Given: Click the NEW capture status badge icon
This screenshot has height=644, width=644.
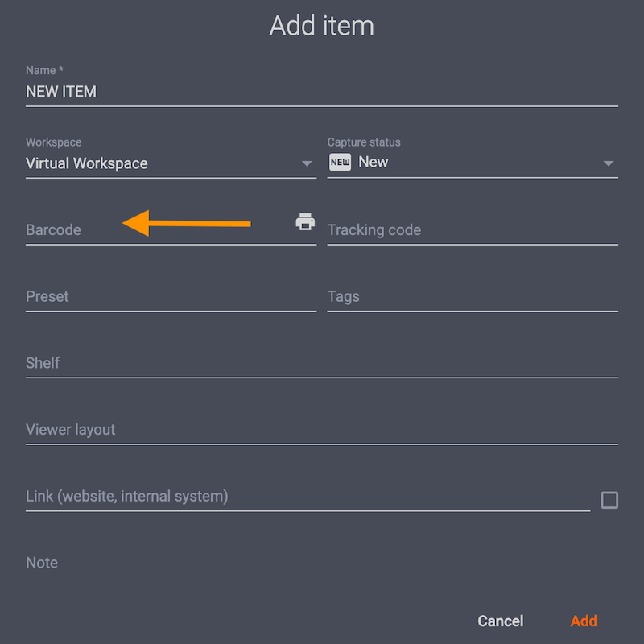Looking at the screenshot, I should [x=340, y=162].
